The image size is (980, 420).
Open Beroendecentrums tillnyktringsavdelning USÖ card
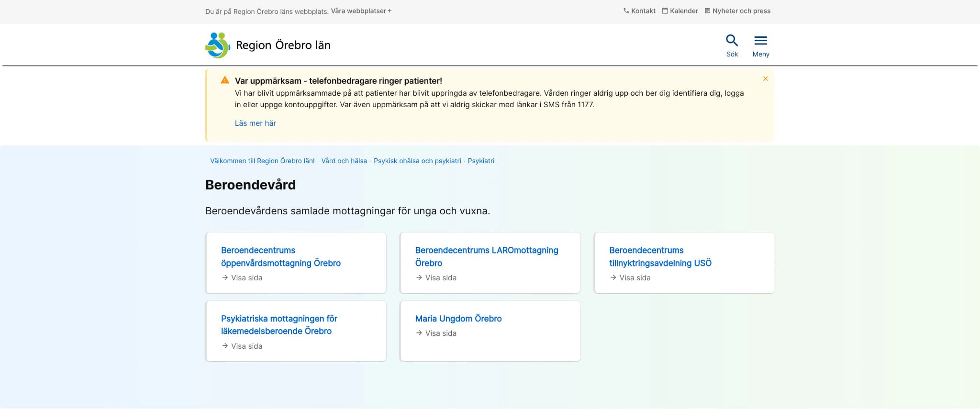(684, 263)
